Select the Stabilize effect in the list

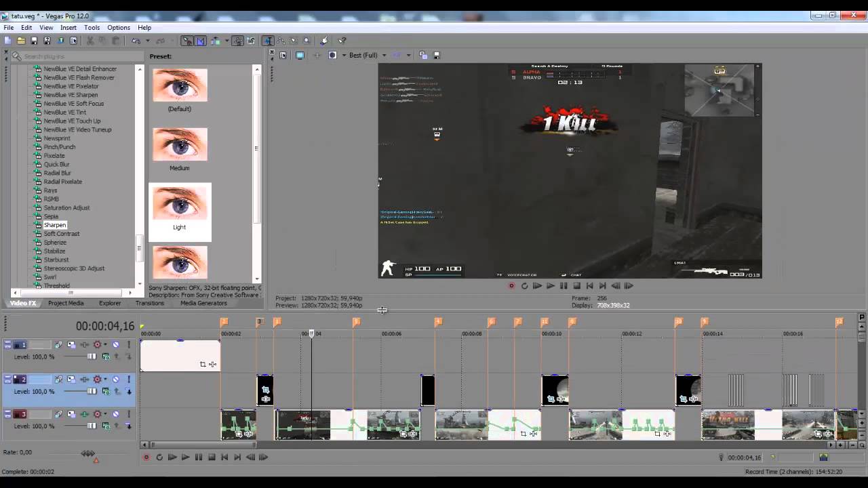click(x=55, y=251)
